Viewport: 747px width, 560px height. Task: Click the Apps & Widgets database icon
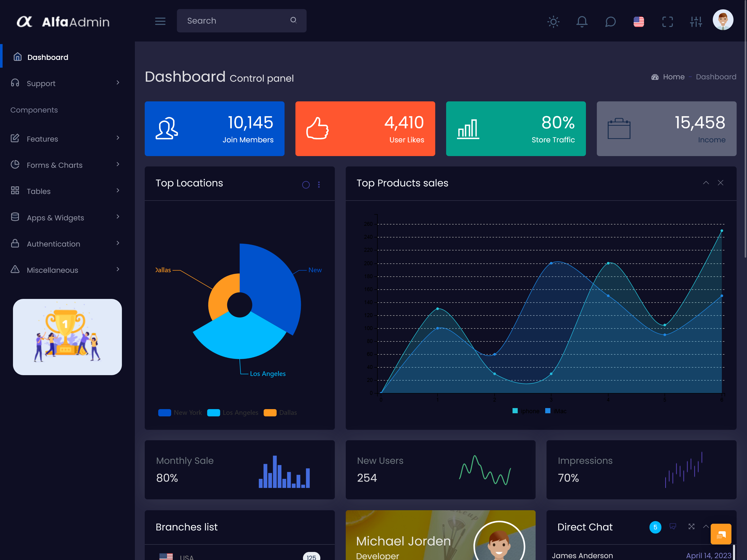(x=15, y=217)
